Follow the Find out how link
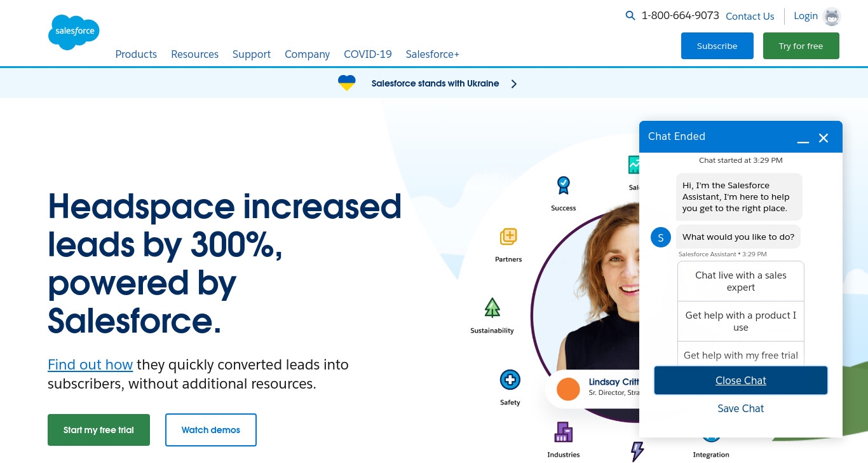Image resolution: width=868 pixels, height=463 pixels. click(90, 364)
